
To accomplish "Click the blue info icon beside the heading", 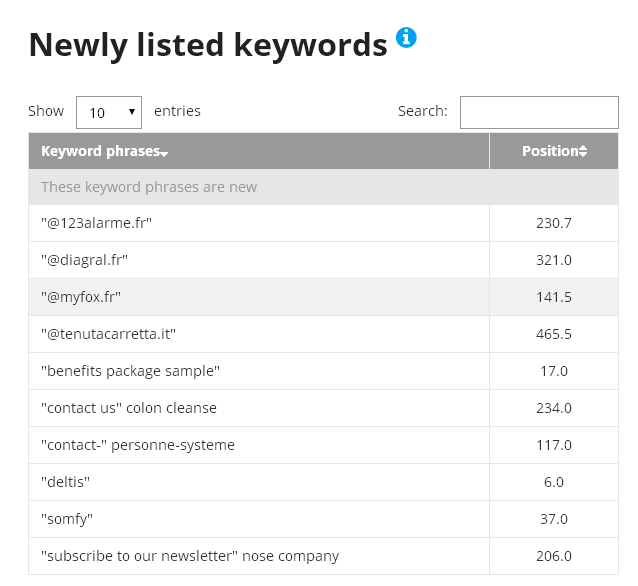I will coord(406,38).
